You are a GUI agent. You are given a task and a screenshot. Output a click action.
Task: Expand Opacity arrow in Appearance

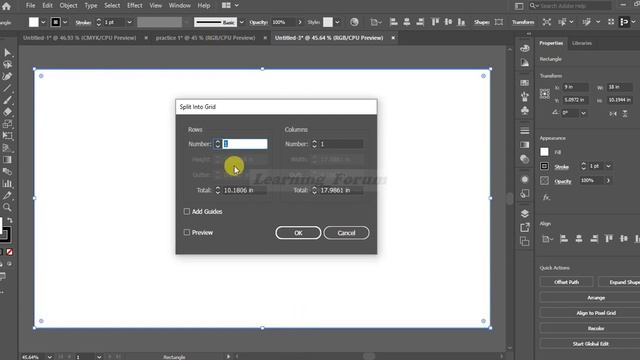(x=608, y=180)
